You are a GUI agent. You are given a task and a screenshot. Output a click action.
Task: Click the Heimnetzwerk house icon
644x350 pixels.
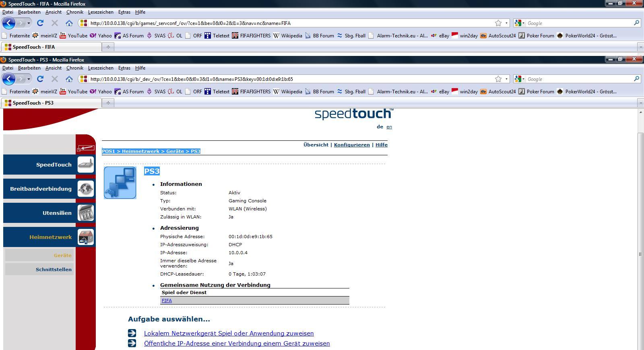pos(86,237)
